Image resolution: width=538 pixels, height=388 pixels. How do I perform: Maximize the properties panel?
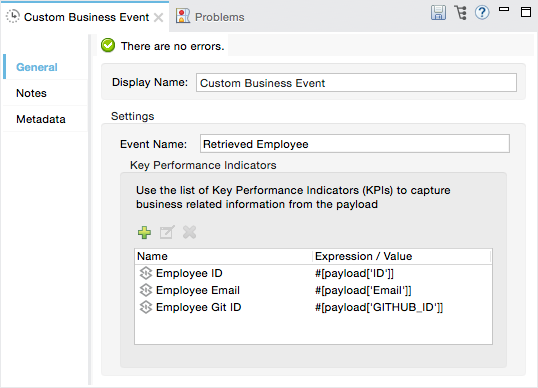click(526, 12)
